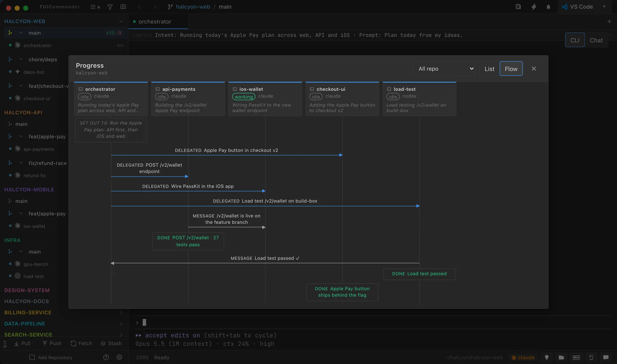Click the terminal icon on the api-payments card
The height and width of the screenshot is (364, 617).
point(158,89)
